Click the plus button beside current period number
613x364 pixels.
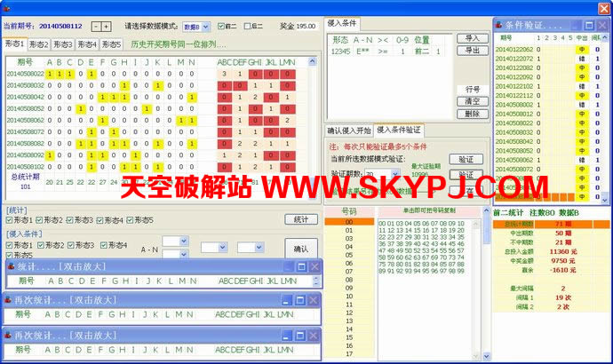coord(107,27)
